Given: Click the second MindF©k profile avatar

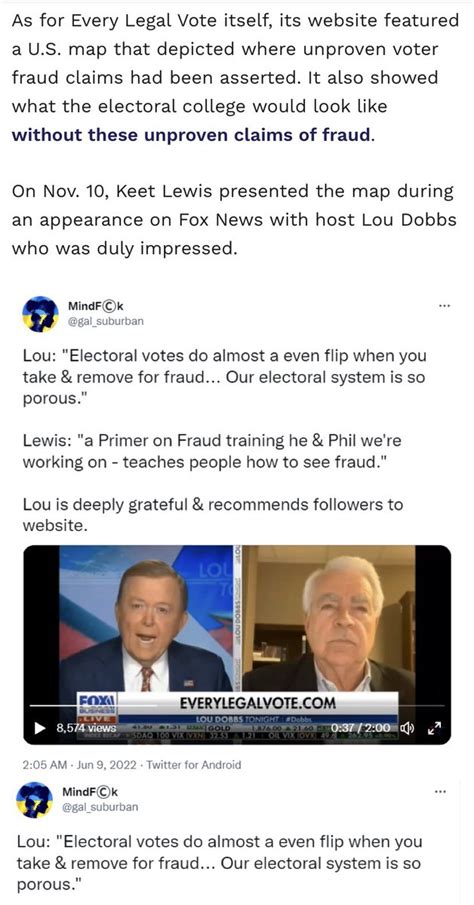Looking at the screenshot, I should pos(40,799).
